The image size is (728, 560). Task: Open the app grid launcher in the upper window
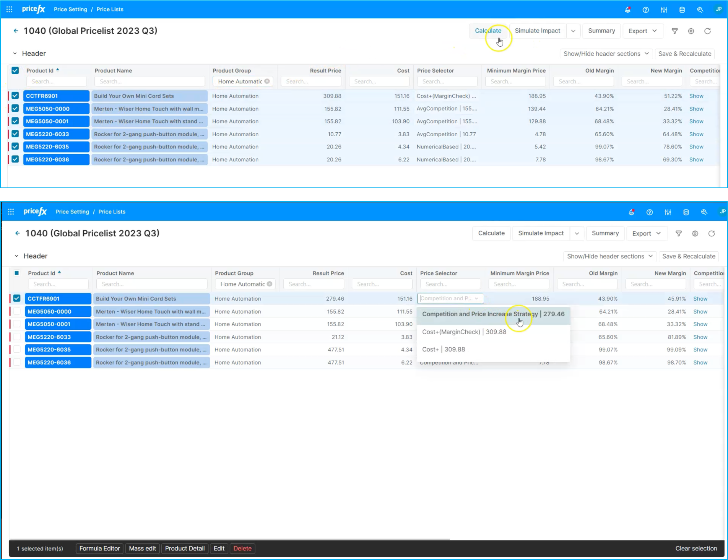tap(9, 9)
